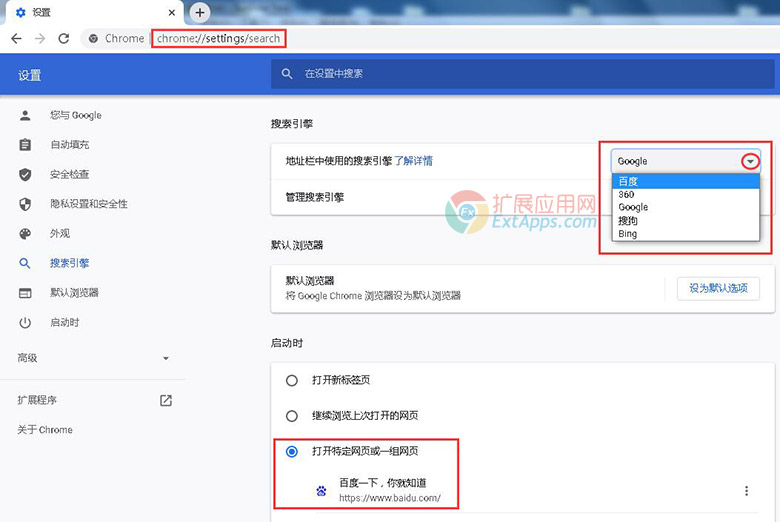Click the 设为默认选项 button

tap(718, 289)
